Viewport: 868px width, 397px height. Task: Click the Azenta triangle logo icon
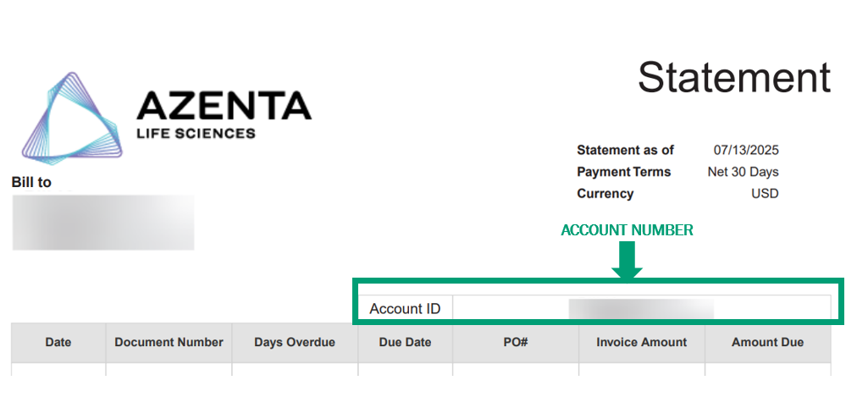click(x=72, y=116)
